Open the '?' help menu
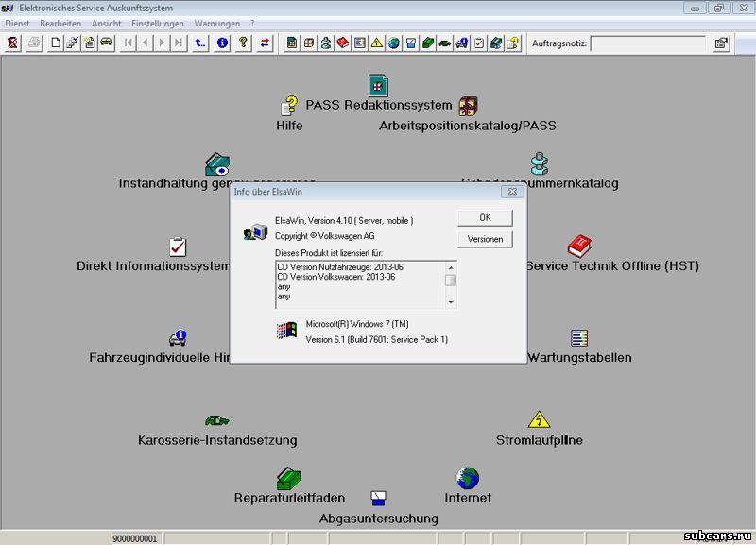The image size is (756, 545). [x=252, y=23]
